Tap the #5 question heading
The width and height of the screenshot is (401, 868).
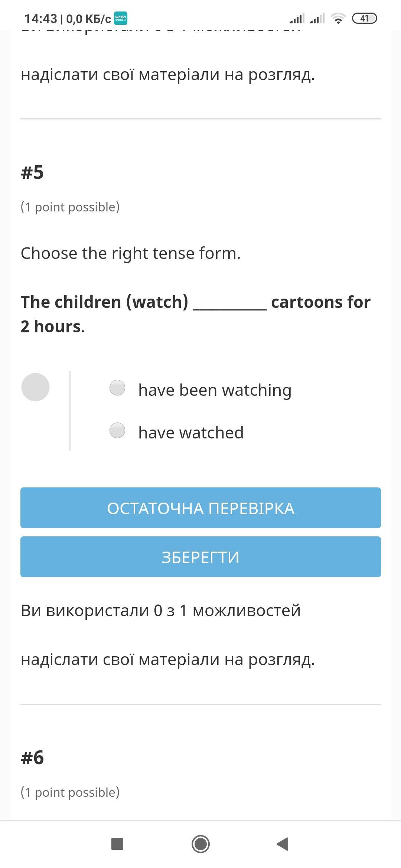(32, 172)
